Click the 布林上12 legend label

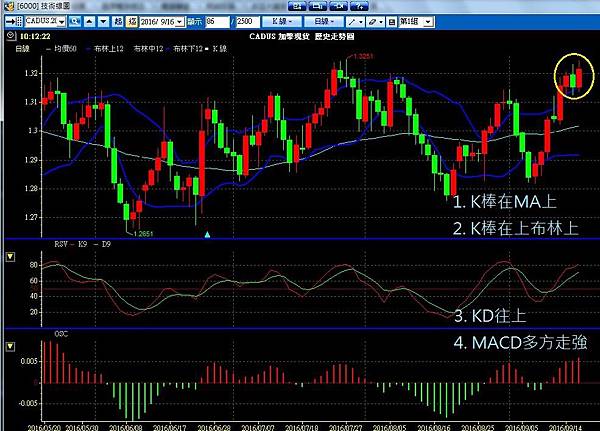coord(109,49)
